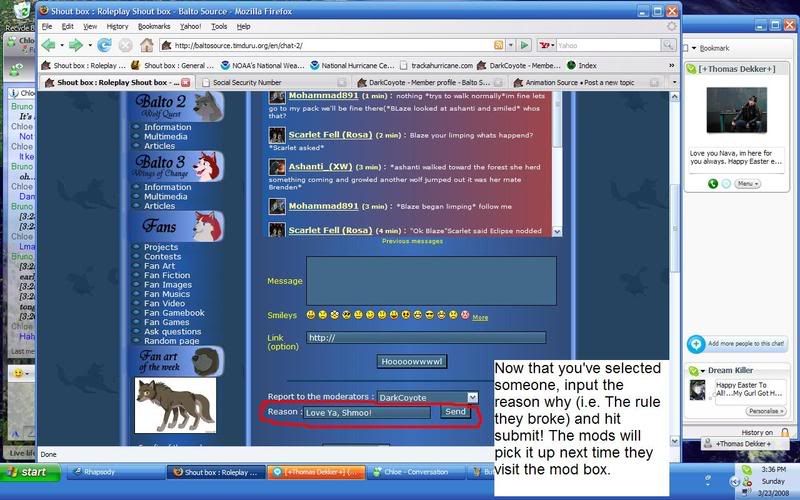Image resolution: width=800 pixels, height=500 pixels.
Task: Open the History menu
Action: point(117,26)
